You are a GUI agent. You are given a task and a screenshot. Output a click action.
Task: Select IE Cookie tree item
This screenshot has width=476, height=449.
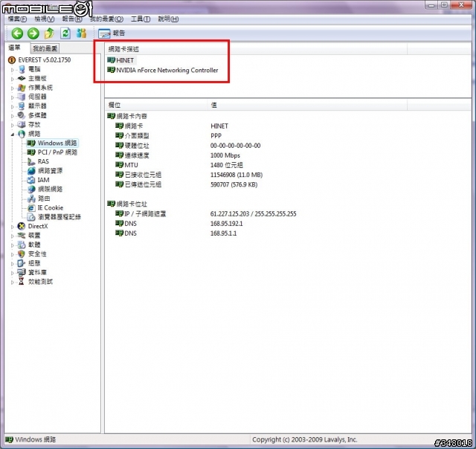51,207
